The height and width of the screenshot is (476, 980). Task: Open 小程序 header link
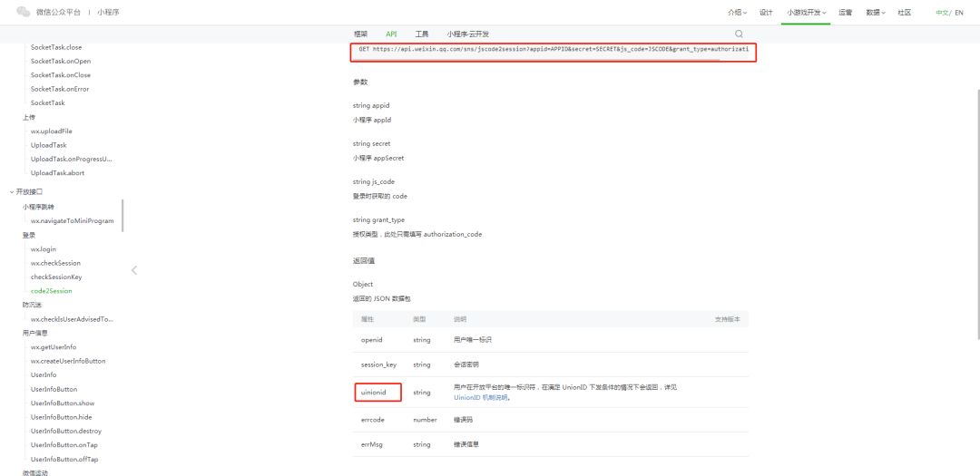click(108, 12)
